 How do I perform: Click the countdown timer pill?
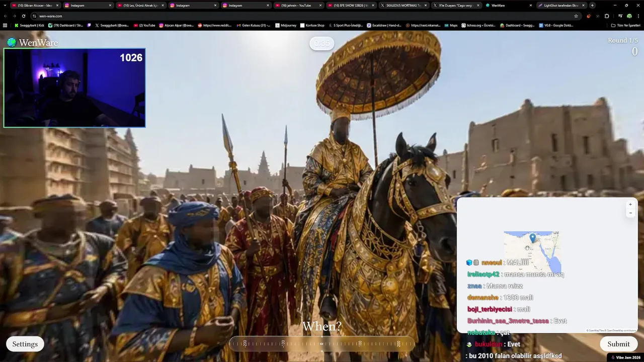[321, 44]
